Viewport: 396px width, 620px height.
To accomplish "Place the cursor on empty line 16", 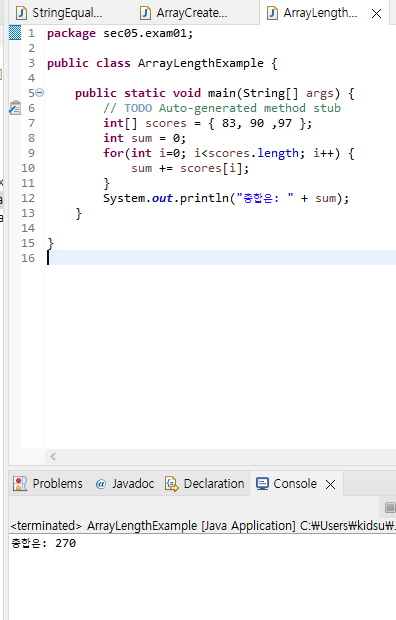I will point(222,258).
